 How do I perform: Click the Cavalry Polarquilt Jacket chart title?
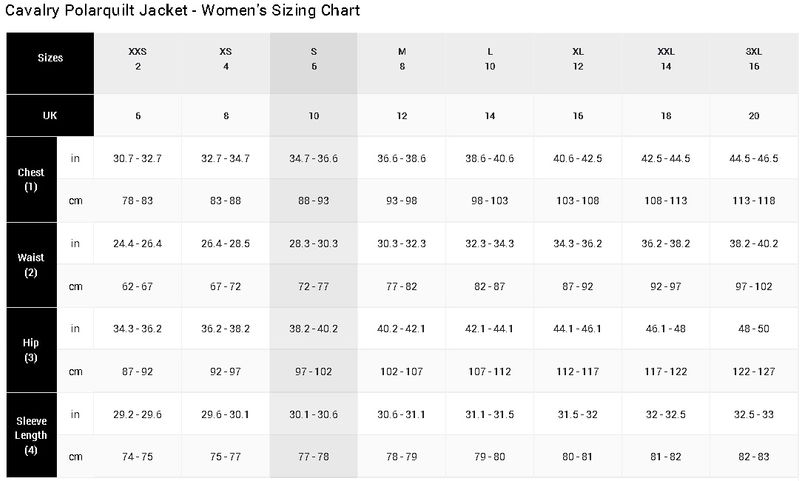point(183,11)
